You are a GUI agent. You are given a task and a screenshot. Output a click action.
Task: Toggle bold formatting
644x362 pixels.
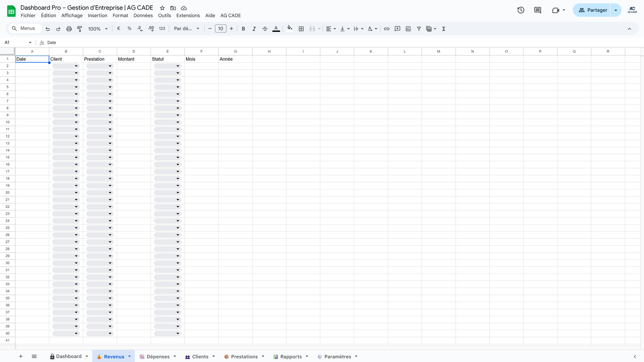point(243,29)
